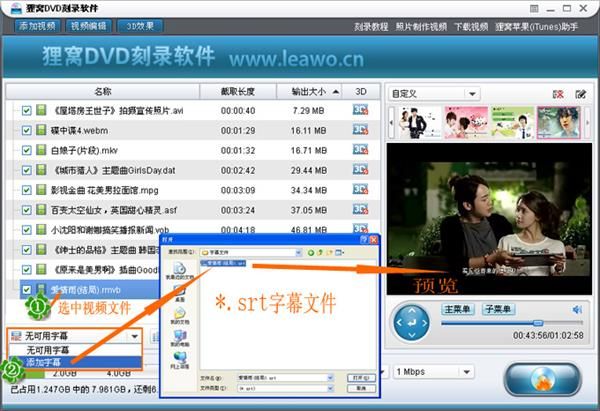Expand the 文件类型 dropdown in the Open dialog

[330, 388]
